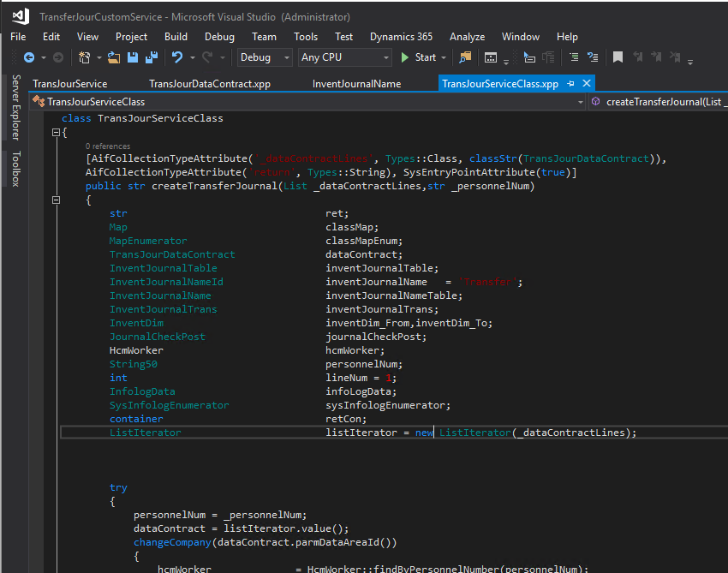Image resolution: width=728 pixels, height=573 pixels.
Task: Open the Dynamics 365 menu
Action: click(401, 37)
